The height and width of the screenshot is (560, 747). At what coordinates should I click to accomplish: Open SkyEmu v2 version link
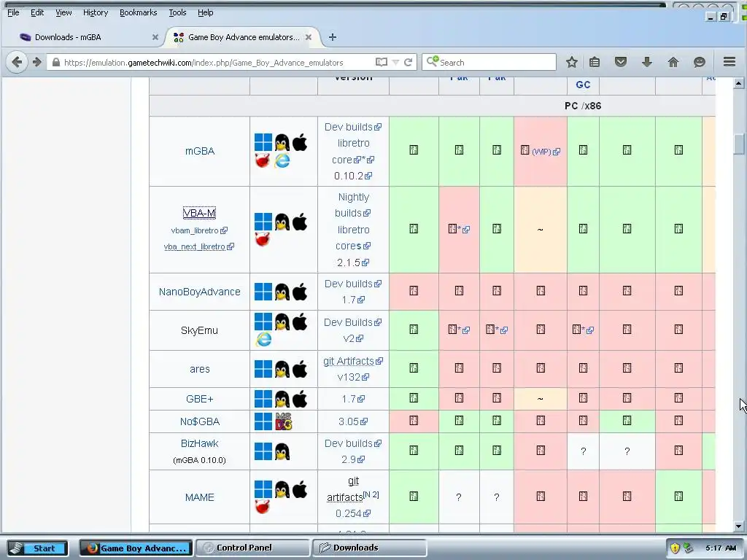tap(353, 338)
